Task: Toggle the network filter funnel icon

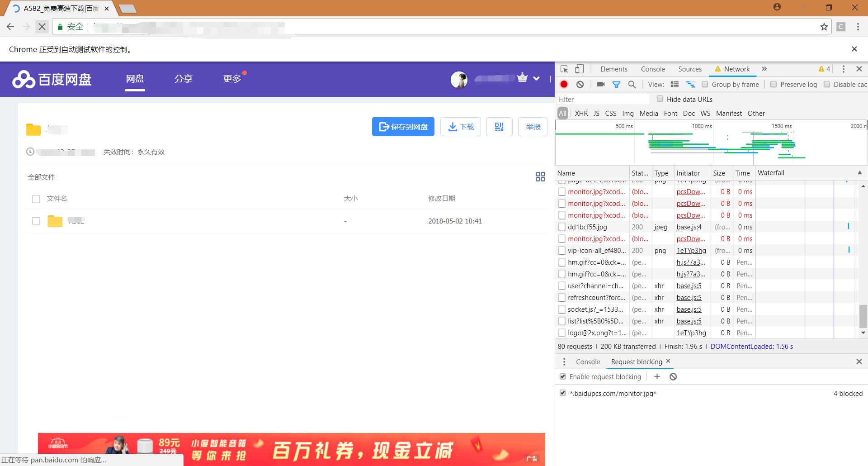Action: point(616,84)
